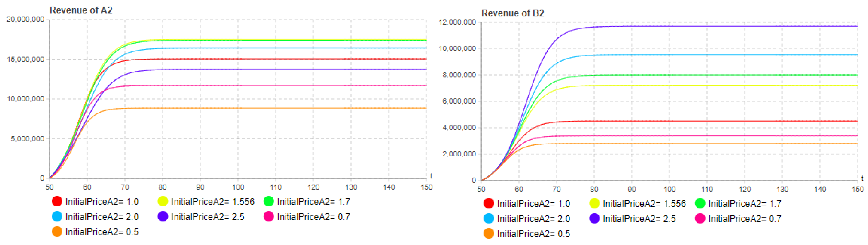
Task: Click the 12,000,000 y-axis label on B2 chart
Action: pyautogui.click(x=457, y=22)
